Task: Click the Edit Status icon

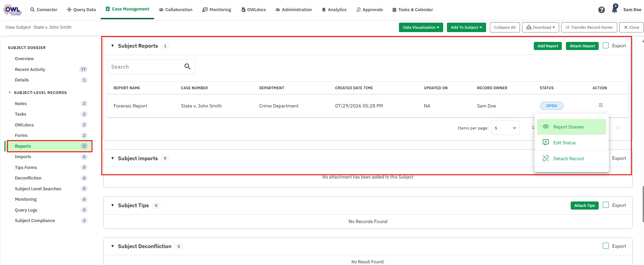Action: (x=546, y=142)
